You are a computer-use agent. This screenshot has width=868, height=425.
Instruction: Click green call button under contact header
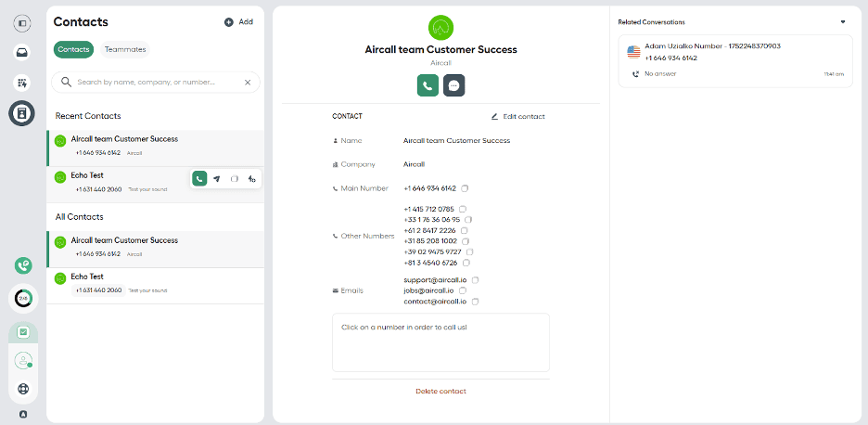pyautogui.click(x=428, y=84)
